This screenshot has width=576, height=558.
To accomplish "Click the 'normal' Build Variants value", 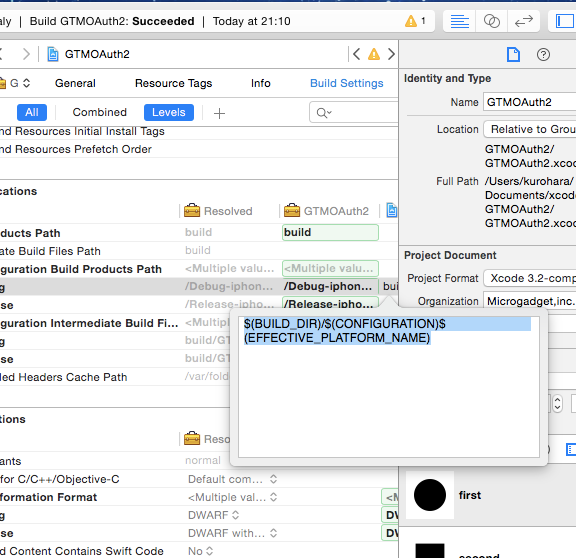I will pos(203,460).
